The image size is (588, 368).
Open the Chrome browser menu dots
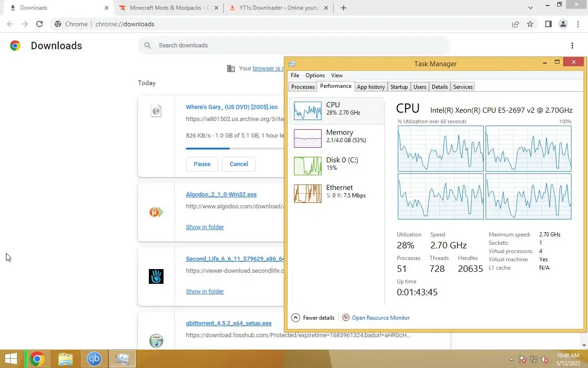578,24
